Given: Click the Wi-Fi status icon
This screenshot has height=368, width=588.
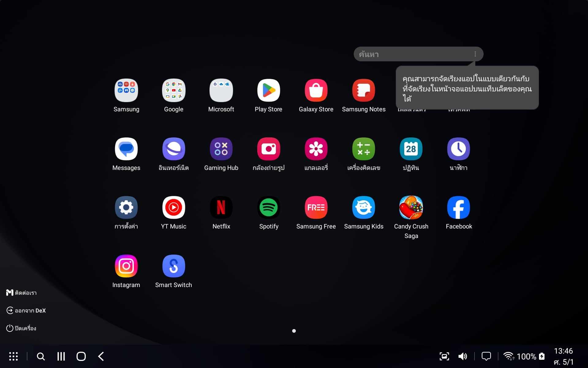Looking at the screenshot, I should [x=509, y=356].
